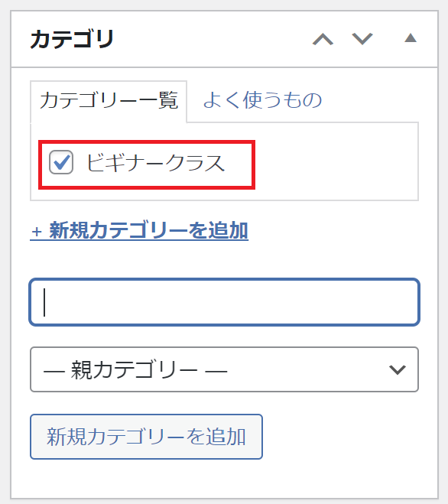Viewport: 448px width, 504px height.
Task: Move the カテゴリ panel up
Action: pos(323,39)
